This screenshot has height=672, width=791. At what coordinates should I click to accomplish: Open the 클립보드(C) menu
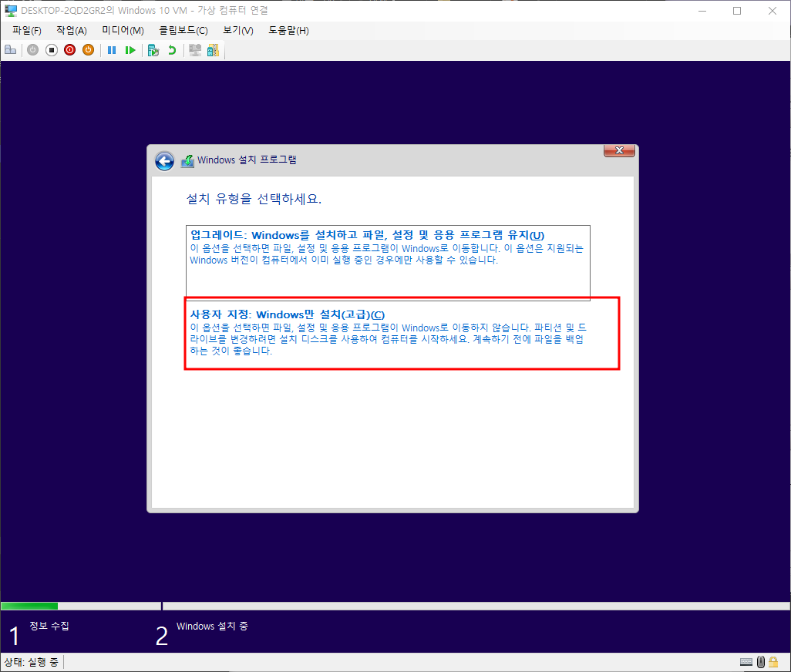(183, 30)
